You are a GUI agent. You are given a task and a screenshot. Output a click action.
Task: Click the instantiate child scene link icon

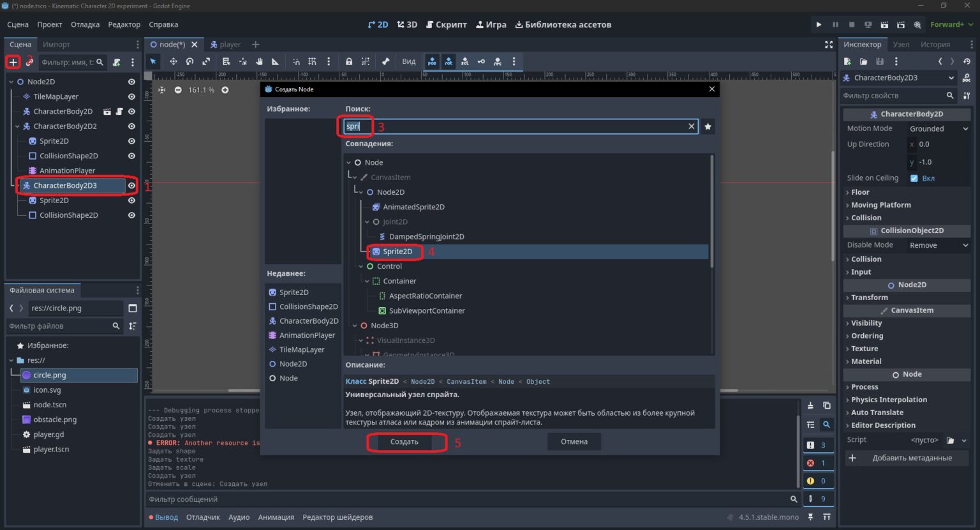tap(29, 62)
